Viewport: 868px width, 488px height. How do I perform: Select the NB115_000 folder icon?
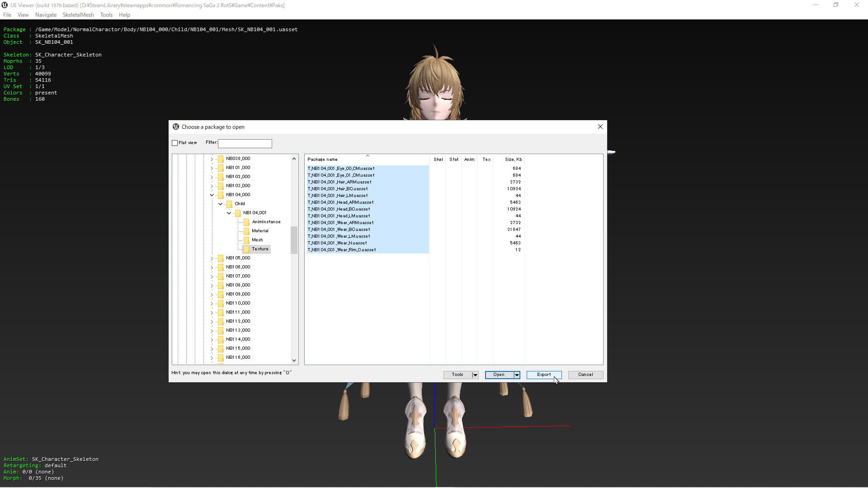coord(221,348)
